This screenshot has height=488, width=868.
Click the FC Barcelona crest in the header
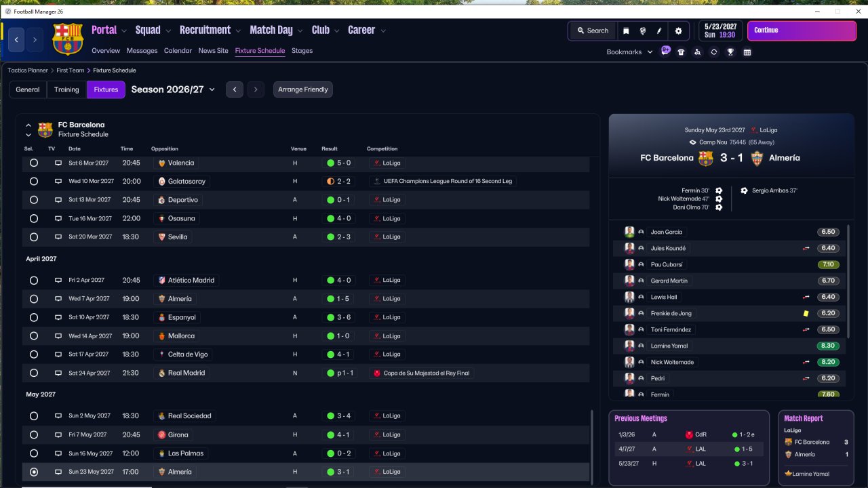[67, 39]
